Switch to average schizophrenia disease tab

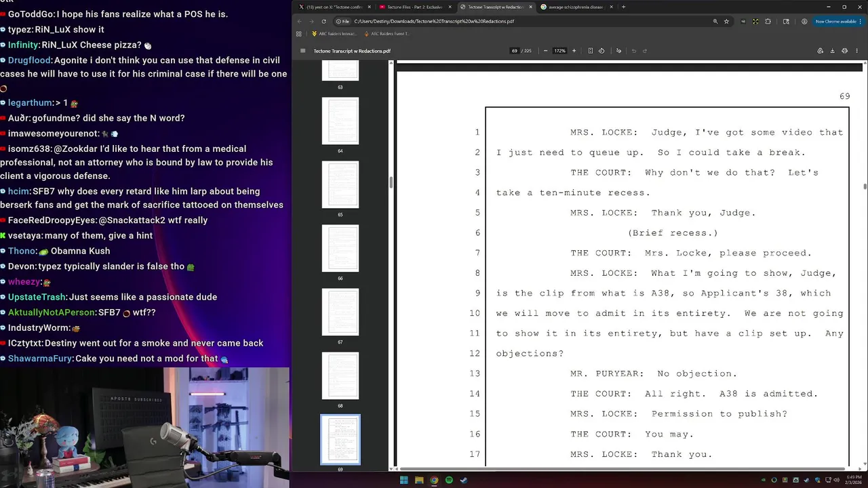click(x=575, y=7)
